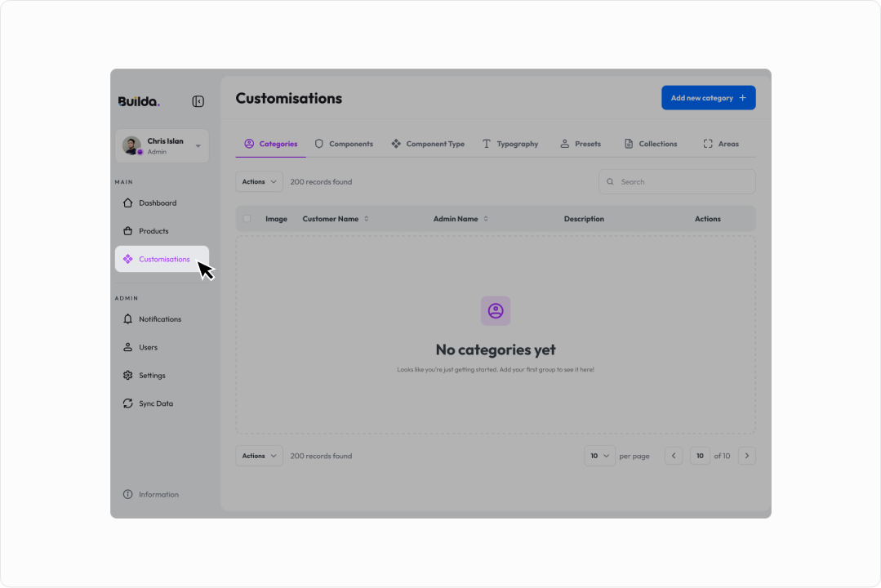Open Customisations in the sidebar
881x588 pixels.
(x=162, y=259)
